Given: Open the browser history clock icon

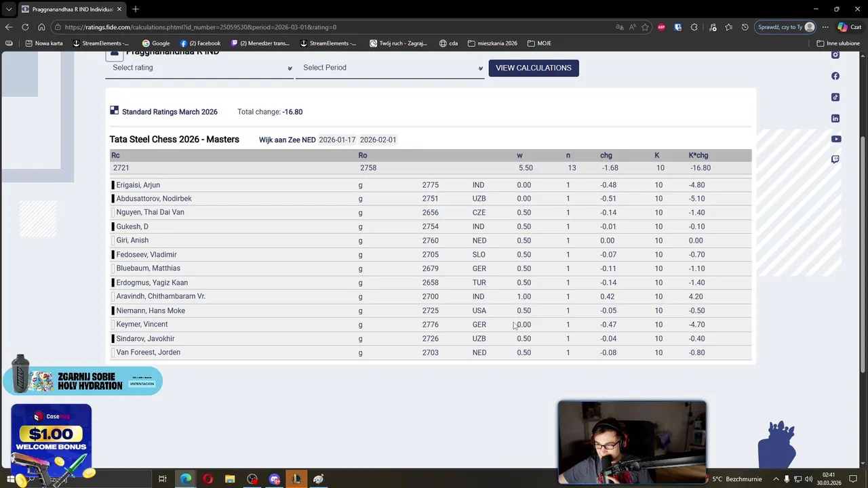Looking at the screenshot, I should [745, 27].
